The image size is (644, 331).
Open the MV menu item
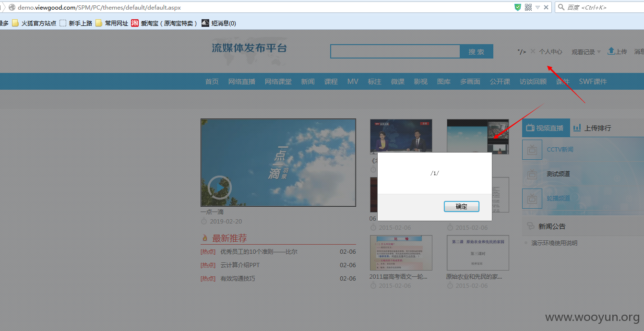click(x=353, y=82)
